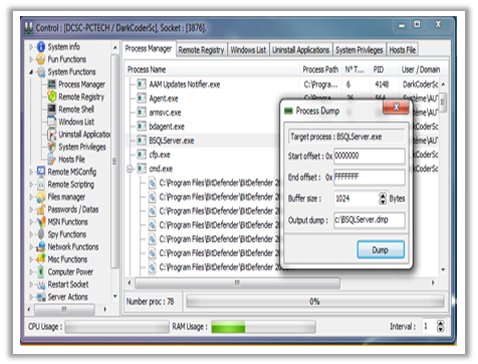The image size is (478, 364).
Task: Click the Output dump path field
Action: 369,220
